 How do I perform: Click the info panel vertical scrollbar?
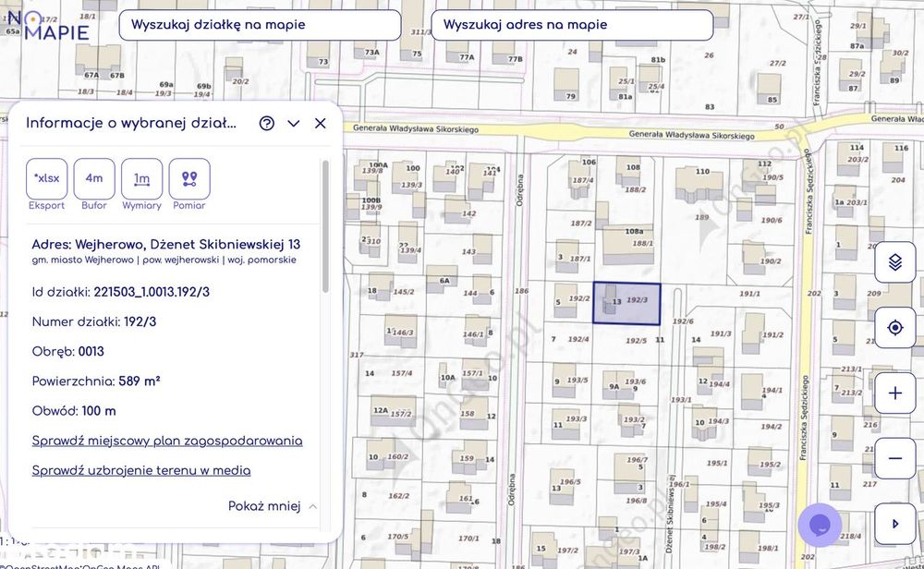coord(325,227)
